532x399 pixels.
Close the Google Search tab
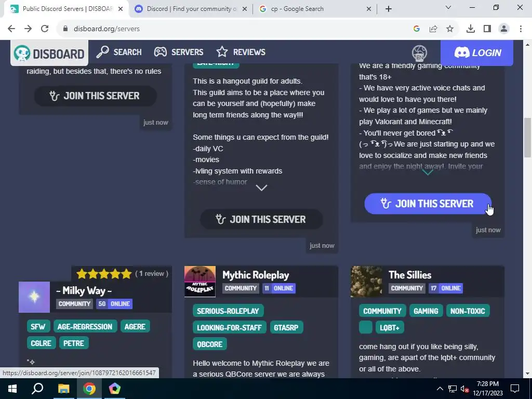pos(369,9)
